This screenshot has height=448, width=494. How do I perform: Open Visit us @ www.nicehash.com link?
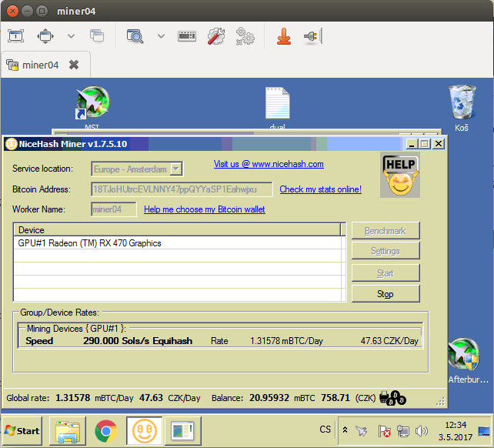(x=269, y=164)
